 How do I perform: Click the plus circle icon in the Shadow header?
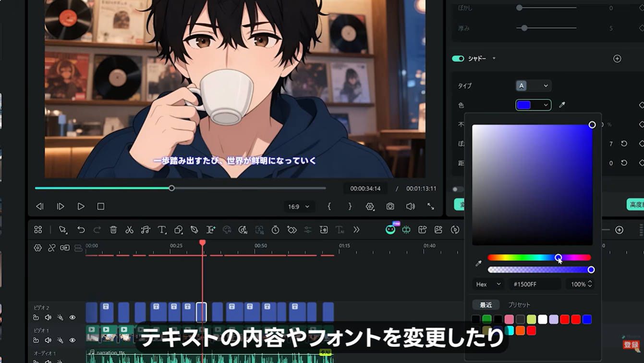coord(618,59)
